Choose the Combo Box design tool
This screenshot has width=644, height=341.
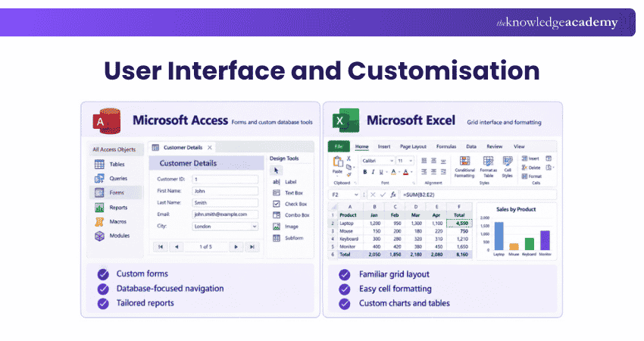pos(291,215)
